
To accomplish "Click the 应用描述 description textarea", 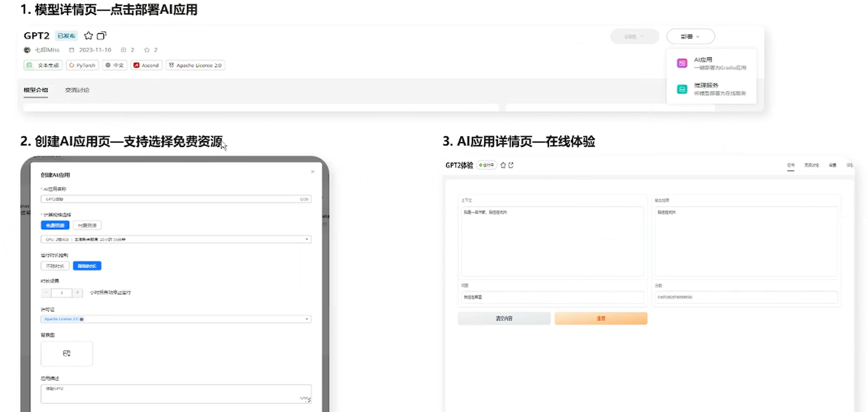I will (x=176, y=394).
